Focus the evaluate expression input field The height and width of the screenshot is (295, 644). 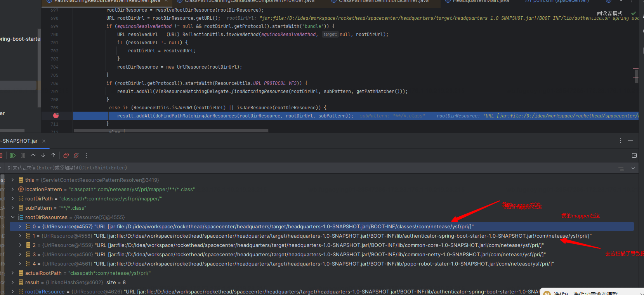tap(311, 168)
